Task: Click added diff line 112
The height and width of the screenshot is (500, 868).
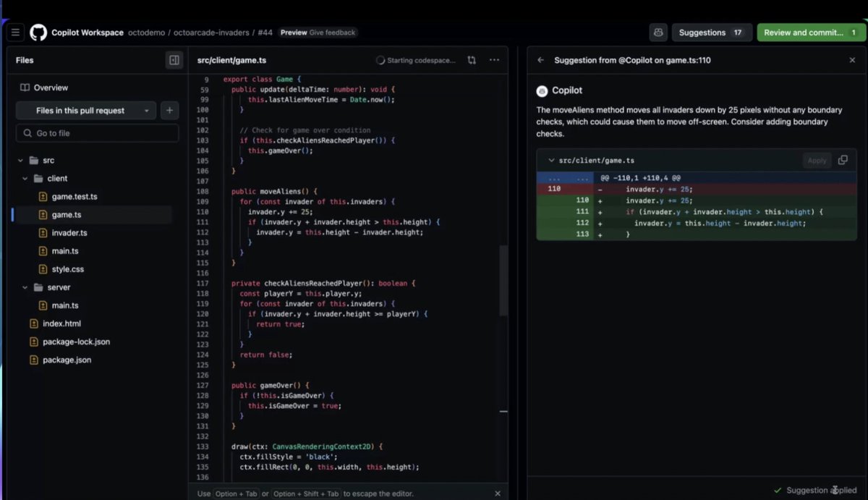Action: coord(697,224)
